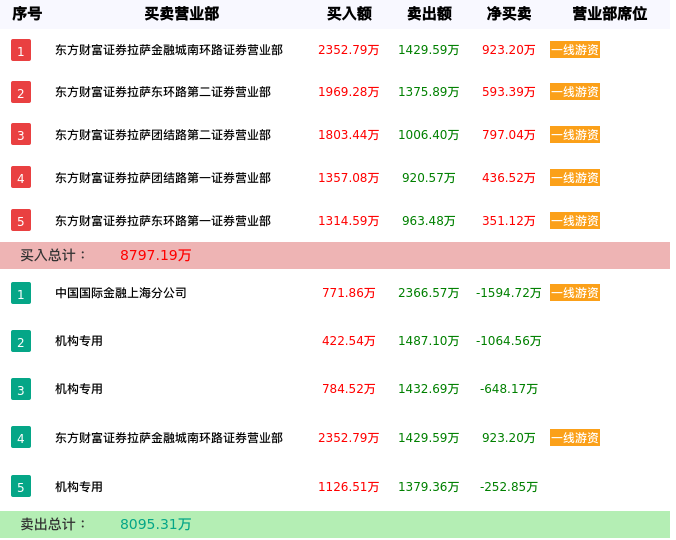The width and height of the screenshot is (676, 540).
Task: Click the green rank 1 badge
Action: tap(21, 293)
